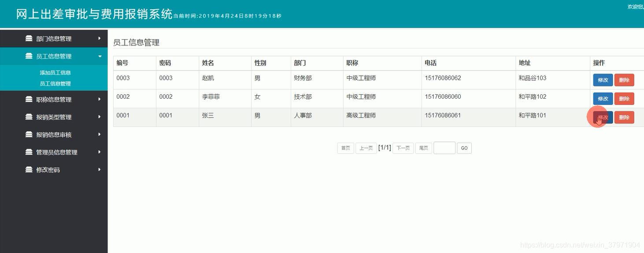Go to last page with 尾页
The height and width of the screenshot is (253, 644).
(423, 148)
